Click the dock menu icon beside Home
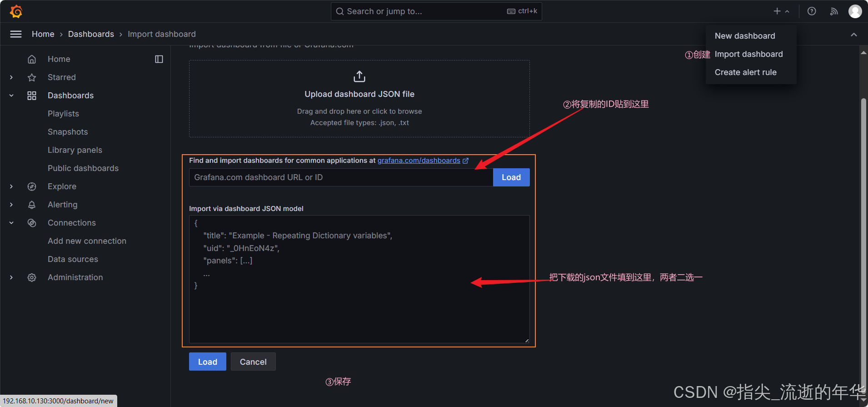 [159, 59]
